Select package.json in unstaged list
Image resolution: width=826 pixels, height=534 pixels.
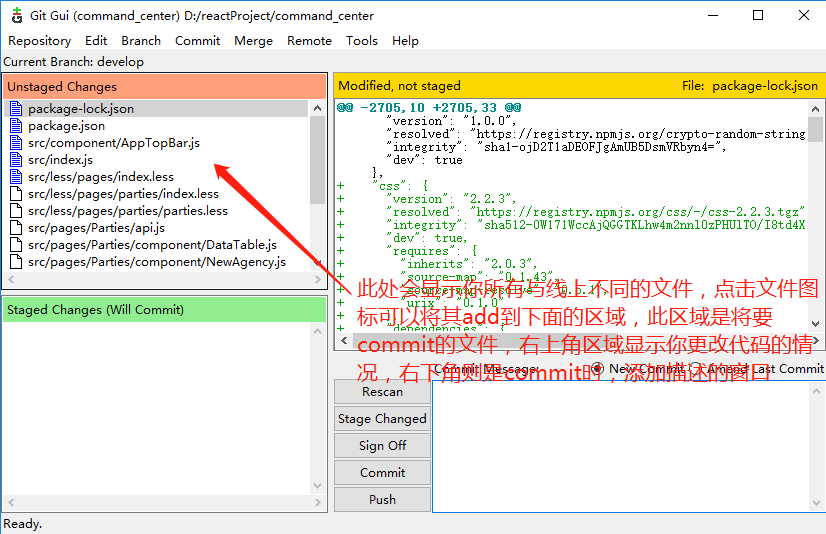[x=66, y=125]
